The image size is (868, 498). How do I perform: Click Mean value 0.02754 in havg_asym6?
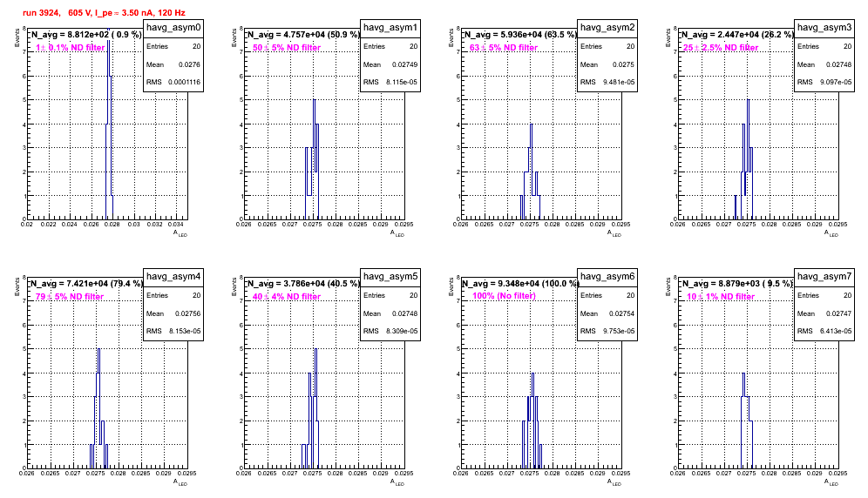(x=623, y=313)
